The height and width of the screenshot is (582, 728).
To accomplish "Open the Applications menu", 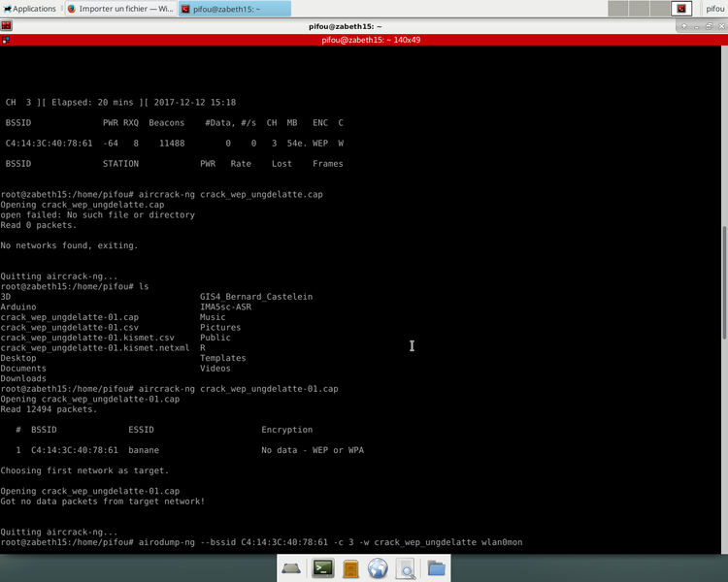I will [29, 9].
